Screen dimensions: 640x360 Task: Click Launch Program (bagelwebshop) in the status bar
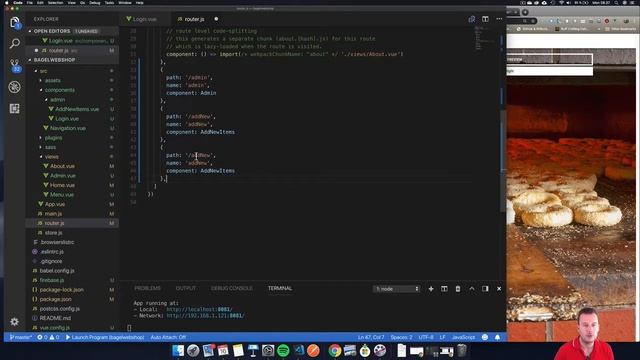105,337
